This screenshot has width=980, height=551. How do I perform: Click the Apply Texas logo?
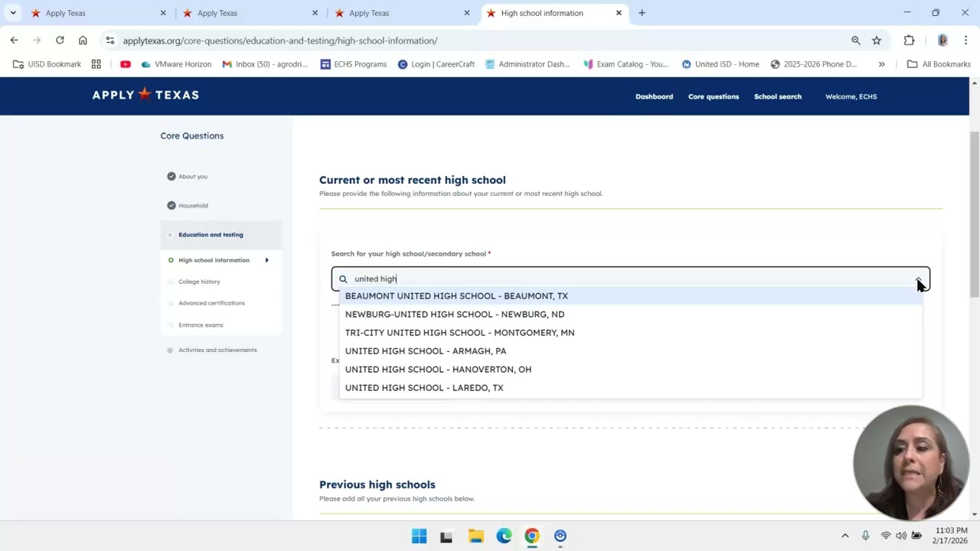click(145, 95)
